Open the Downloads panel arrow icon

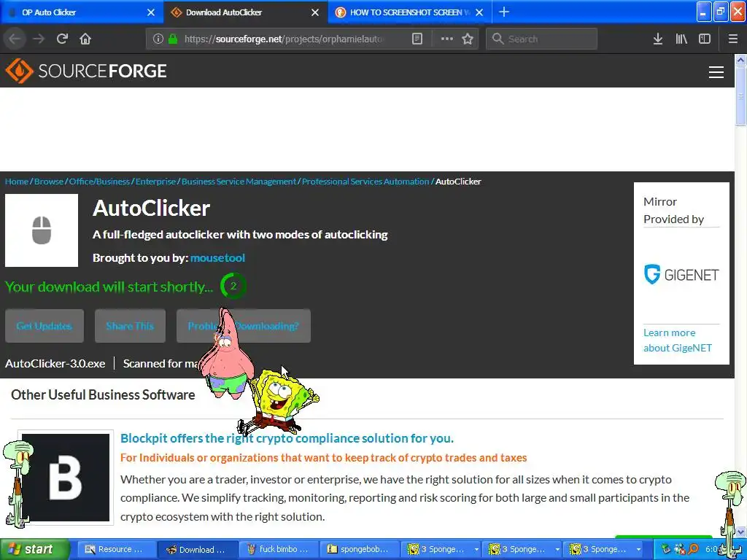tap(657, 39)
